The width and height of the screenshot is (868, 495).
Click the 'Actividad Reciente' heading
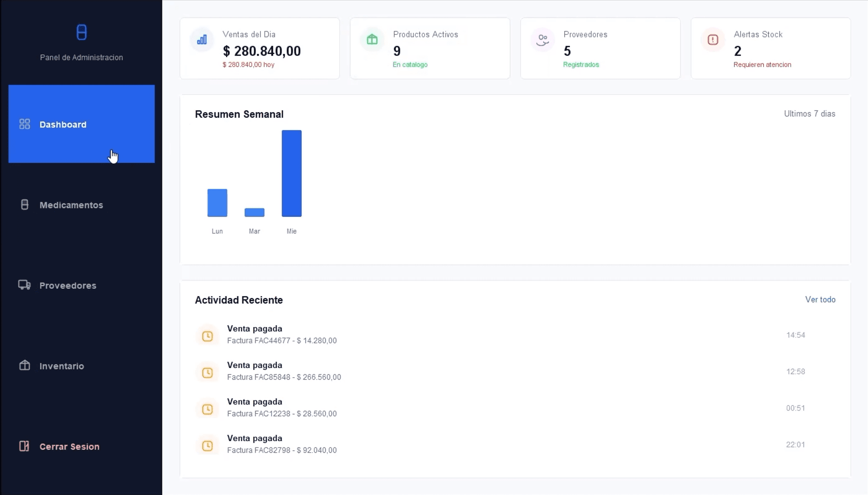(239, 300)
